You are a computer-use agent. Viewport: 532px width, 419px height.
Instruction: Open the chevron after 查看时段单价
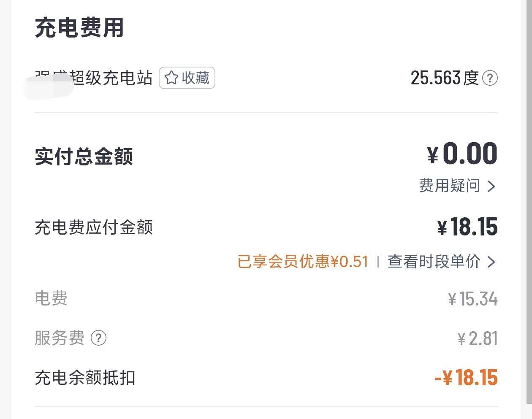[491, 262]
